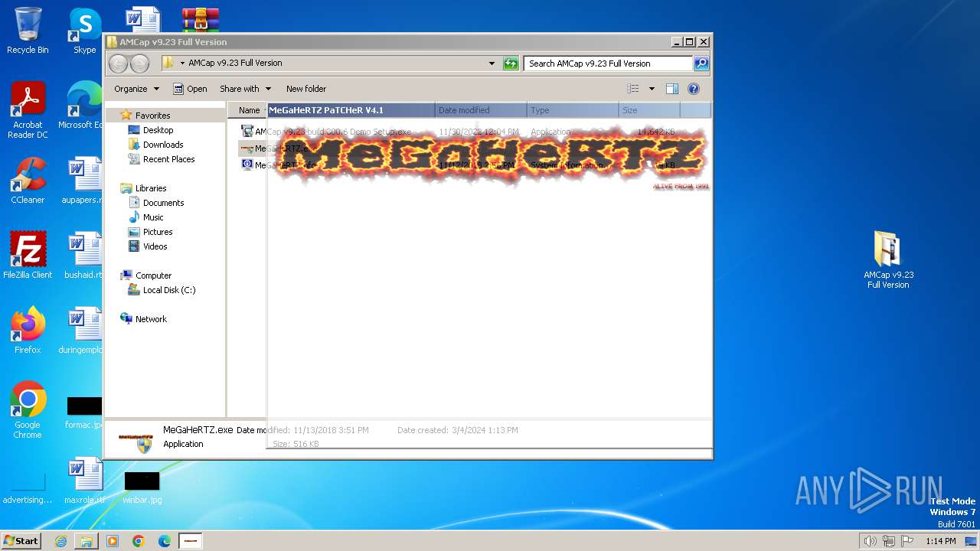Select Local Disk (C:) in navigation pane
Screen dimensions: 980x551
coord(169,290)
